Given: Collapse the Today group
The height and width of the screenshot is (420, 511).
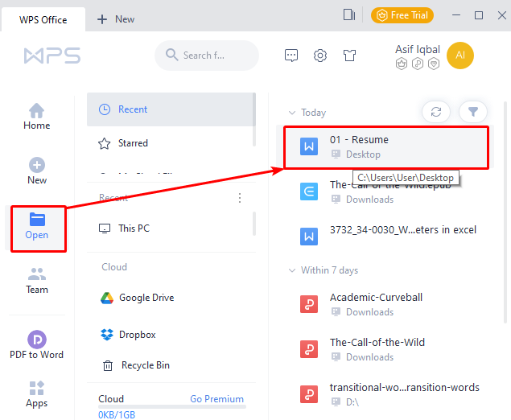Looking at the screenshot, I should pos(292,113).
